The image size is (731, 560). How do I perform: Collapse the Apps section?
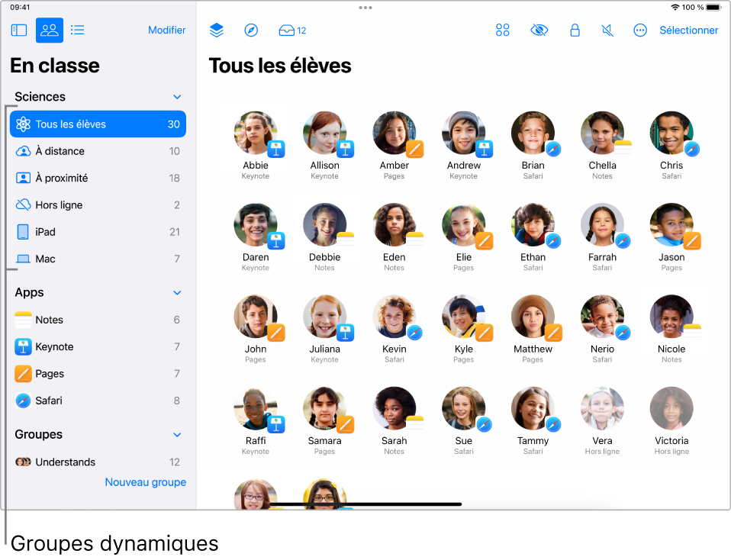[x=177, y=292]
